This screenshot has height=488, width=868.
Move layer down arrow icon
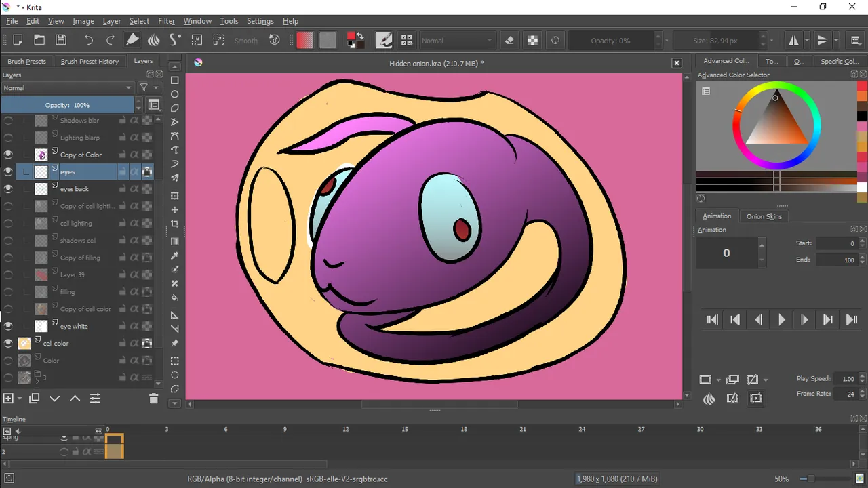point(55,399)
